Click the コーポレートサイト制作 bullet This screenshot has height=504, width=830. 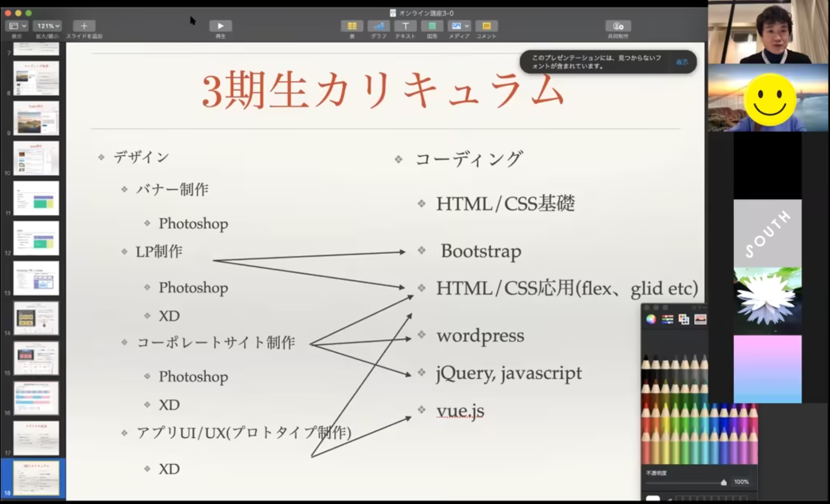coord(216,343)
